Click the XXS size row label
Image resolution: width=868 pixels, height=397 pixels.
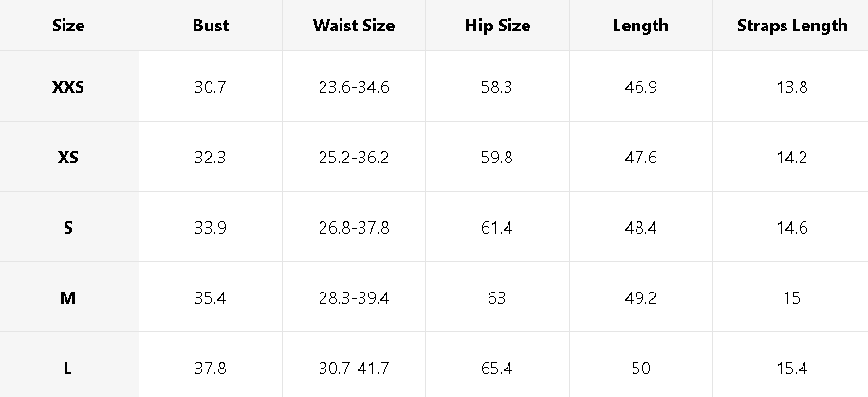(68, 87)
